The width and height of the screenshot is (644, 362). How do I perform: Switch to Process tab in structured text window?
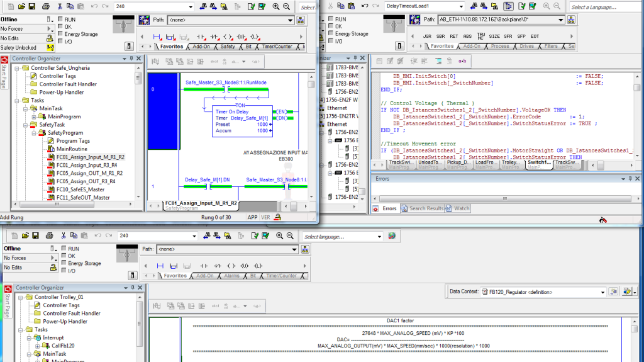point(500,46)
